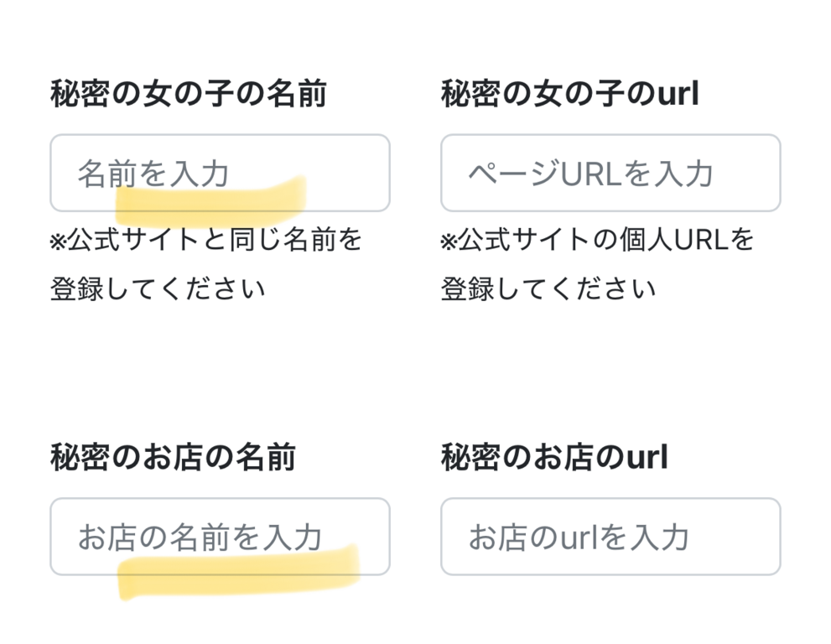This screenshot has width=831, height=644.
Task: Click the ※ mark before 公式サイトと同じ名前を
Action: (x=58, y=241)
